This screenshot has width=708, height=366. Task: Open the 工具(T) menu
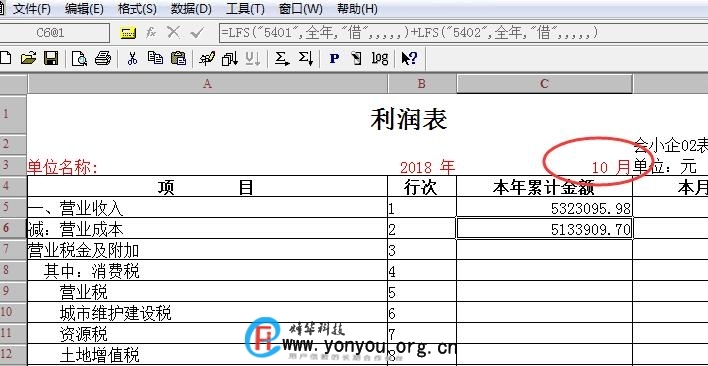tap(245, 9)
